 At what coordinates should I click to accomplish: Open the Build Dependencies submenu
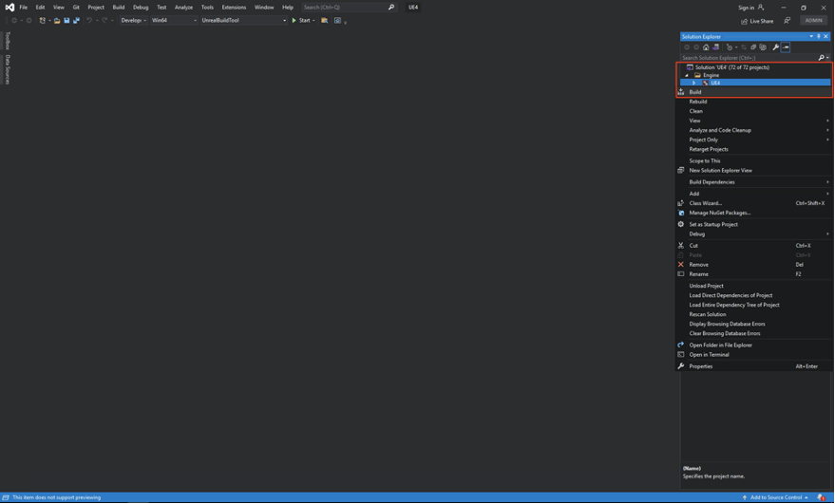(x=753, y=182)
